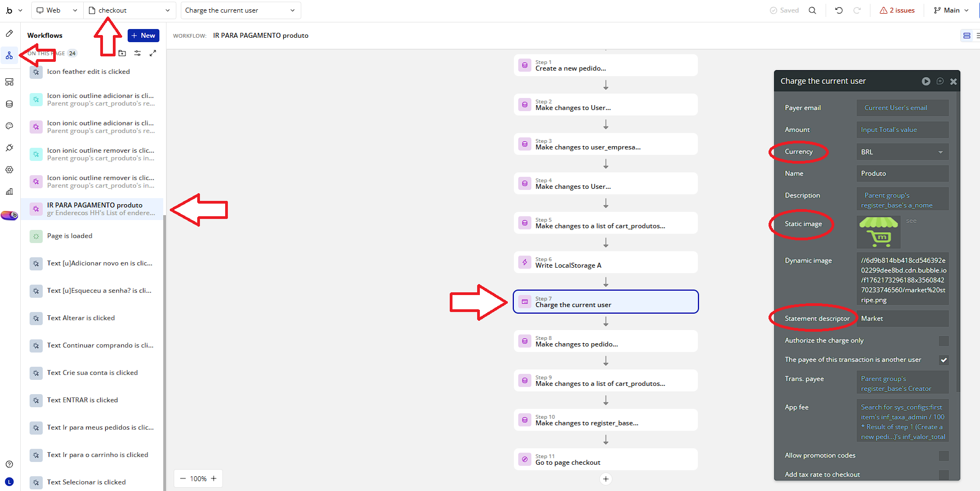This screenshot has width=980, height=491.
Task: Click the undo arrow icon
Action: [x=839, y=10]
